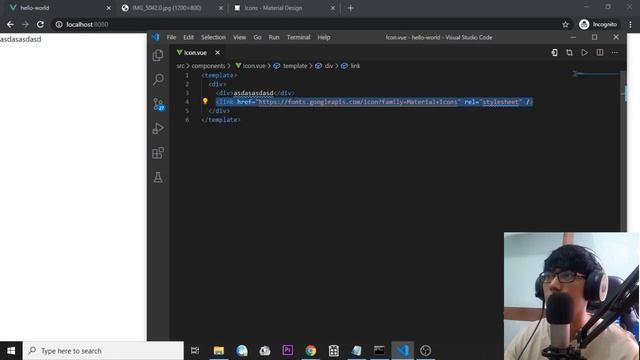Screen dimensions: 640x360
Task: Switch to the IMG_5042 jpg browser tab
Action: pos(171,8)
